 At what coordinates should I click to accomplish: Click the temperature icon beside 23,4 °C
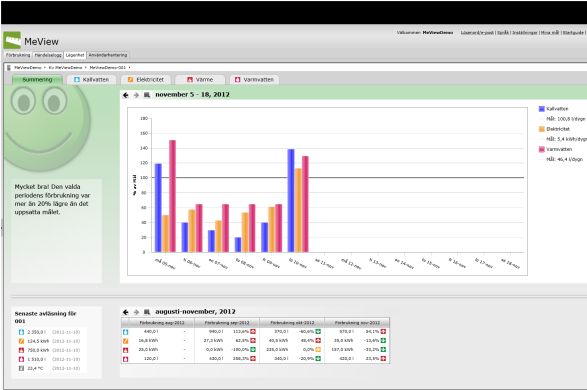click(x=21, y=368)
